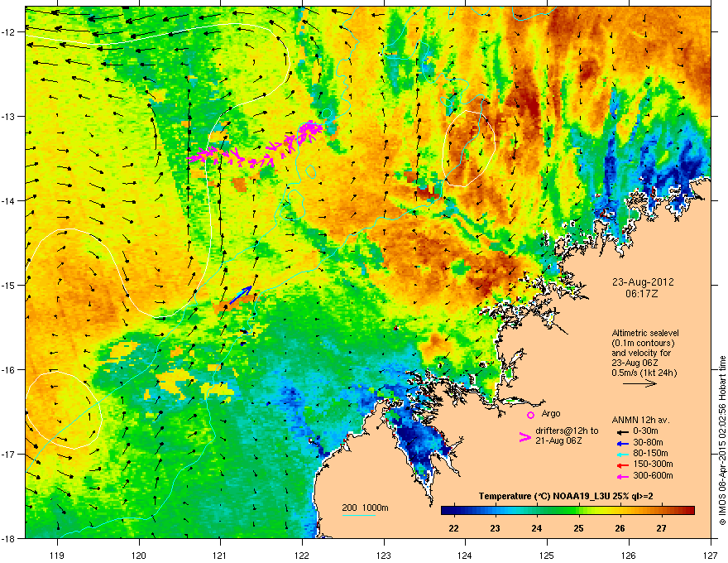Click the 124 longitude axis label
Viewport: 728px width, 563px height.
465,555
